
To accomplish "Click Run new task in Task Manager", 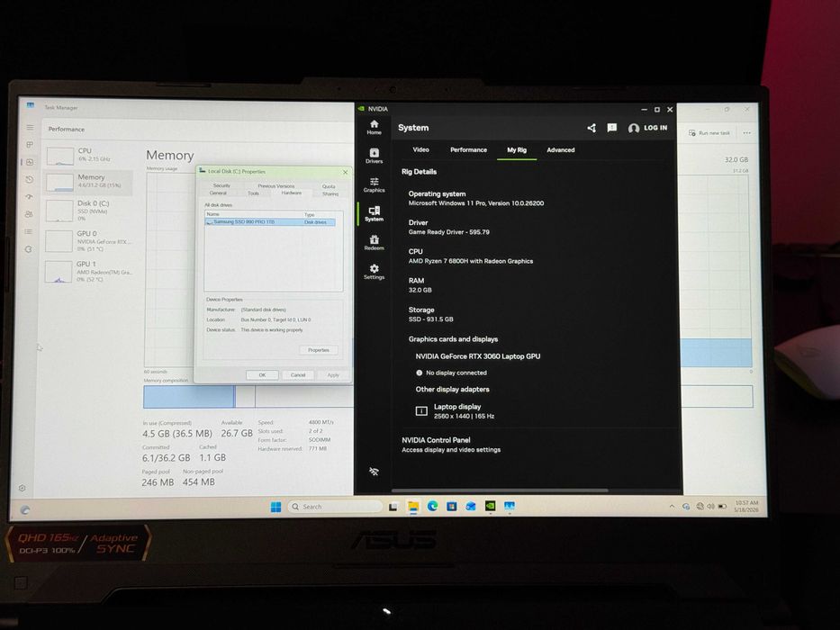I will (x=709, y=132).
